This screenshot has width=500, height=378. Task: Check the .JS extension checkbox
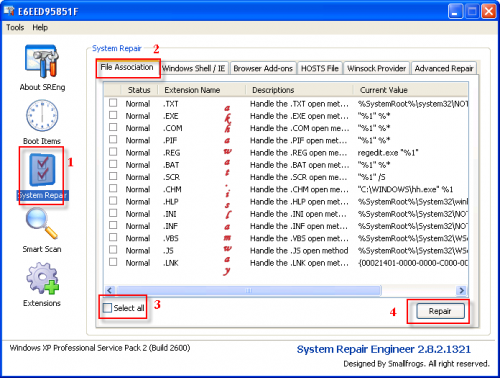[113, 250]
